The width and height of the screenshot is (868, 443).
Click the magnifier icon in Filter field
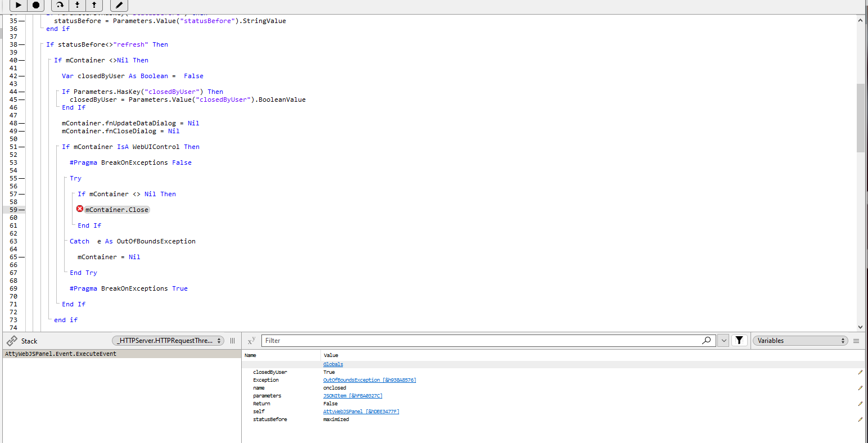point(706,340)
